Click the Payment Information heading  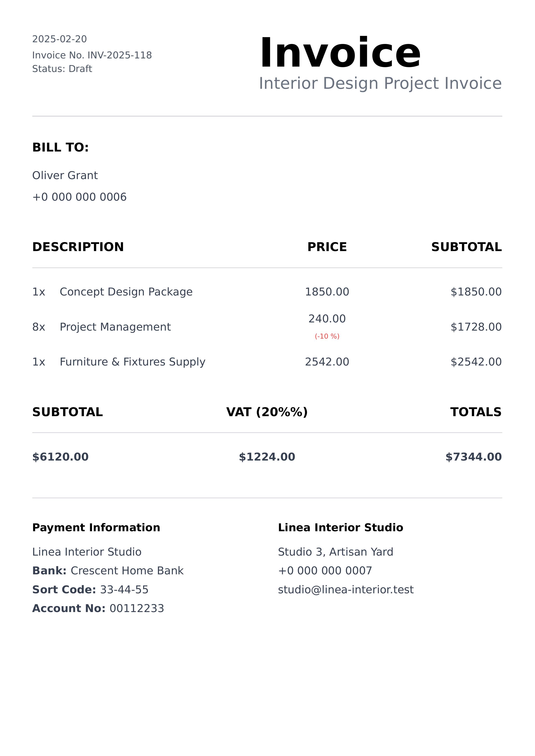click(96, 528)
